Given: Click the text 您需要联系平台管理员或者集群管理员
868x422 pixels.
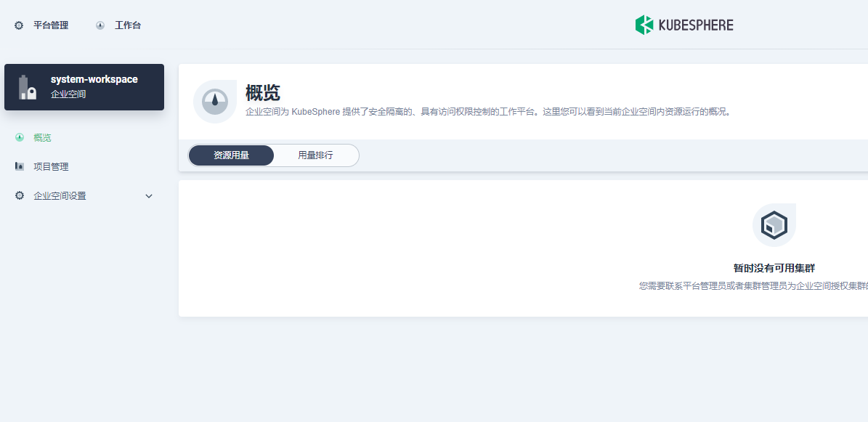Looking at the screenshot, I should (x=717, y=286).
